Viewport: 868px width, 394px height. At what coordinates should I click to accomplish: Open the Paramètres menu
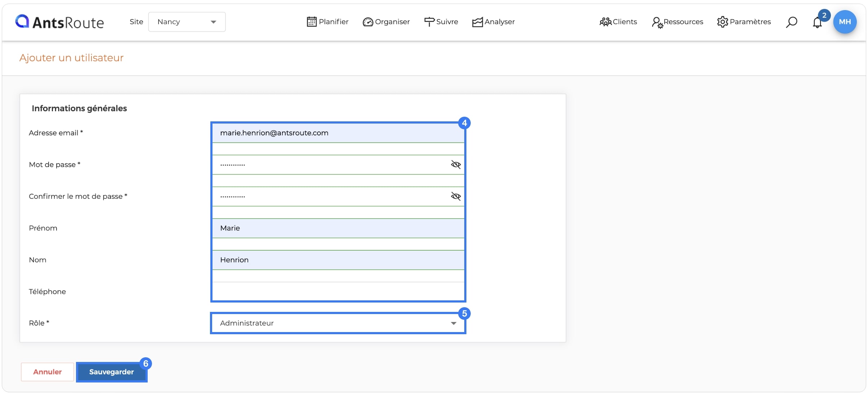(x=744, y=22)
